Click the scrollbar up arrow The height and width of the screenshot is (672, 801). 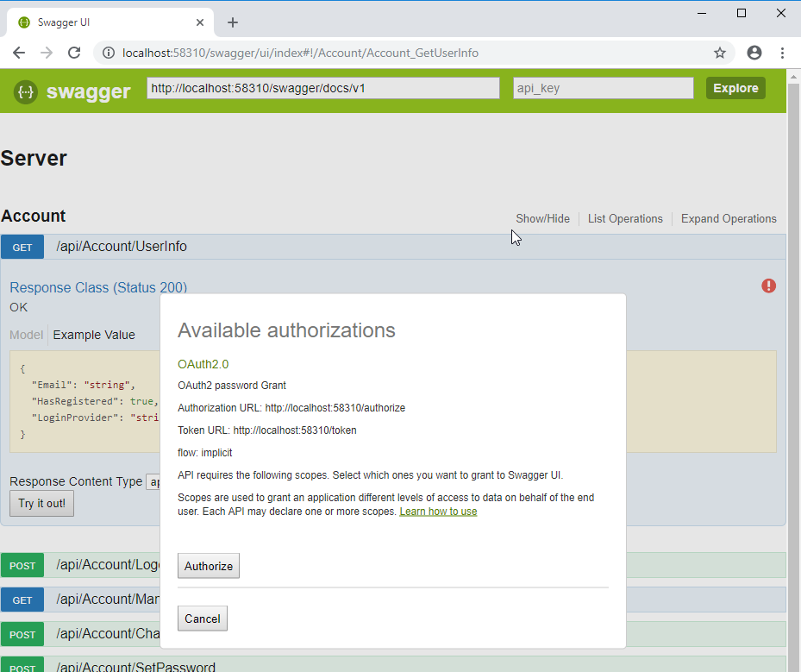793,77
